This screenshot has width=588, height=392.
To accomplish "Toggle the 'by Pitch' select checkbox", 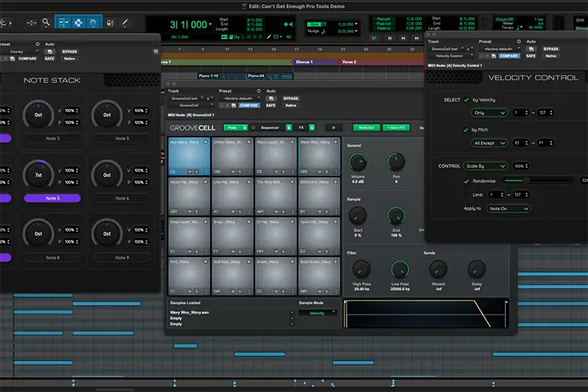I will (466, 130).
